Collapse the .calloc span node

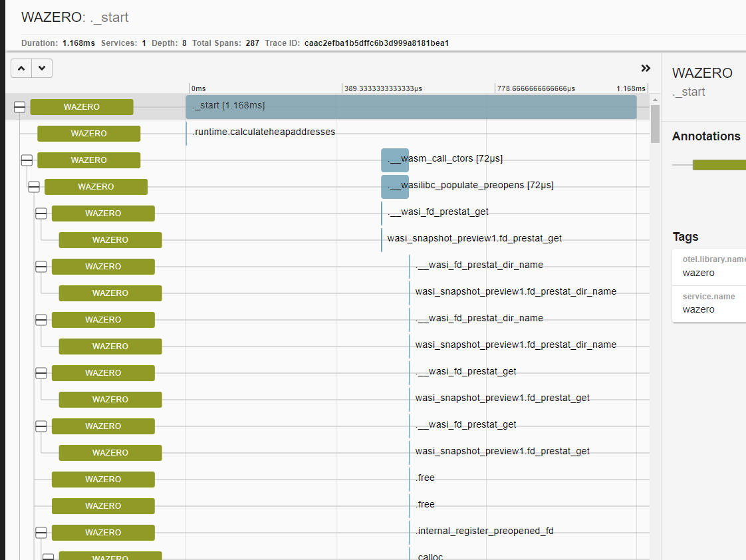[48, 557]
